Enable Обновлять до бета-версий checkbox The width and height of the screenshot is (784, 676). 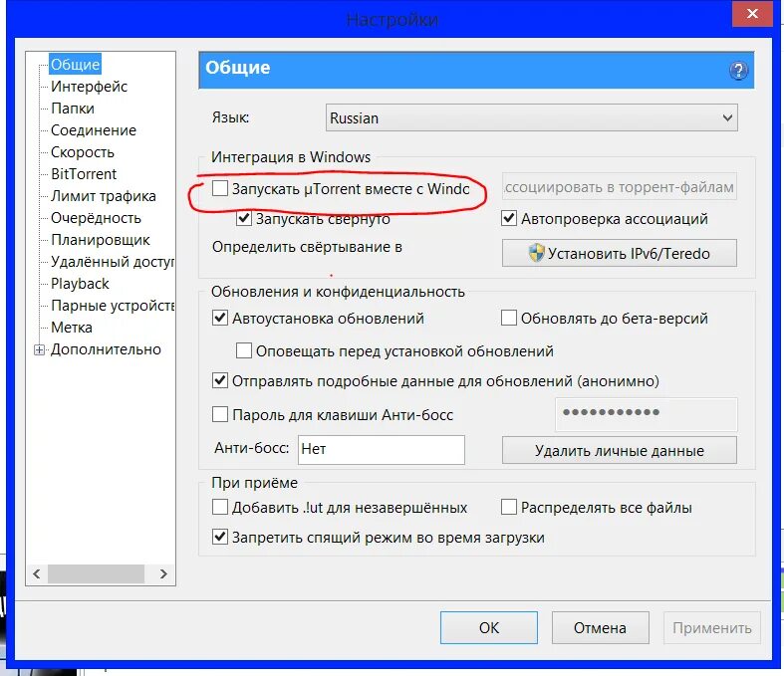[509, 318]
